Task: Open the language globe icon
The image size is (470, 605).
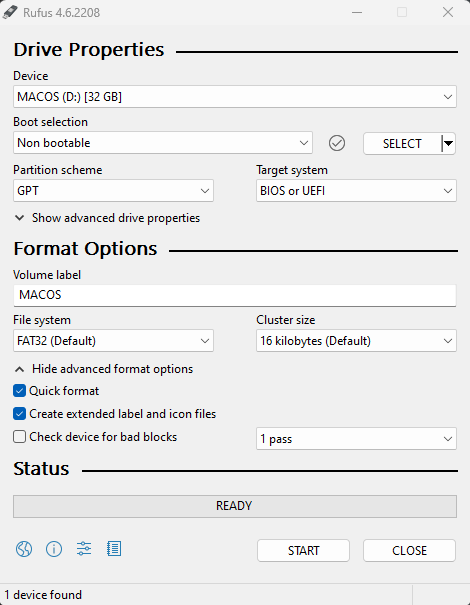Action: [x=24, y=549]
